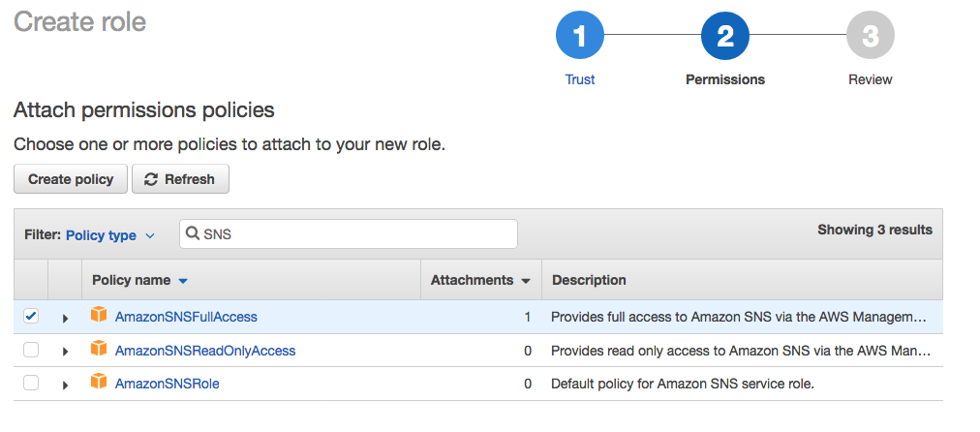Viewport: 980px width, 432px height.
Task: Expand the AmazonSNSRole row details
Action: (66, 385)
